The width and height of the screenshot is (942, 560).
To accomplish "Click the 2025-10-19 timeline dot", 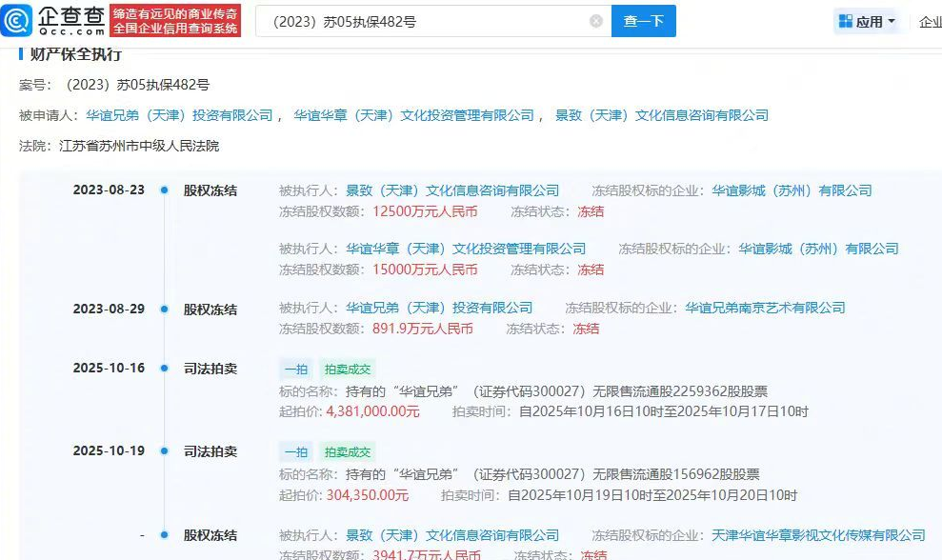I will tap(164, 451).
